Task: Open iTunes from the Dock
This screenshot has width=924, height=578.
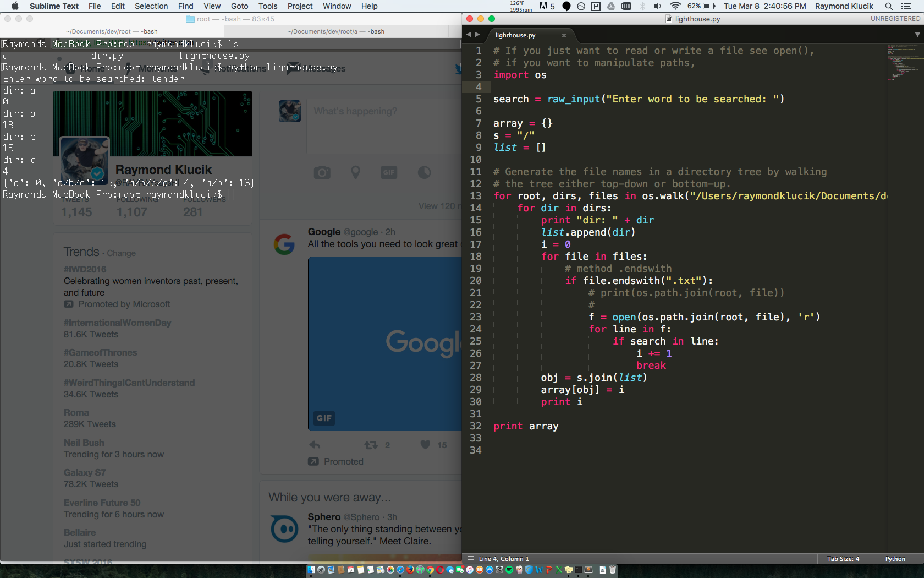Action: point(470,570)
